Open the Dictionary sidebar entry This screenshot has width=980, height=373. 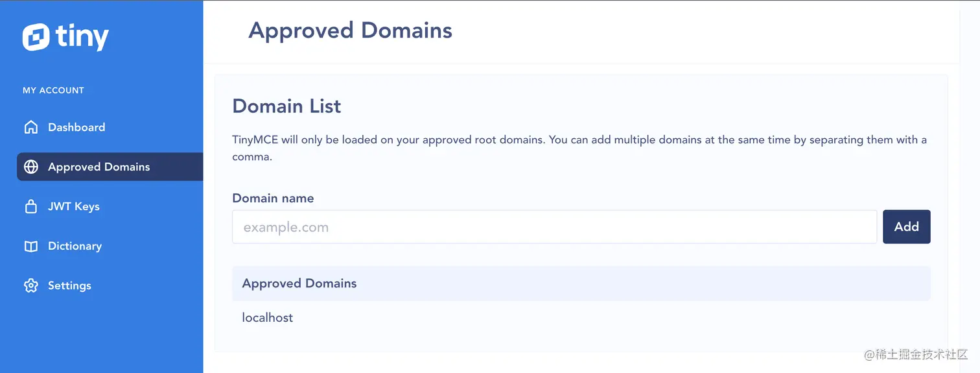tap(75, 247)
